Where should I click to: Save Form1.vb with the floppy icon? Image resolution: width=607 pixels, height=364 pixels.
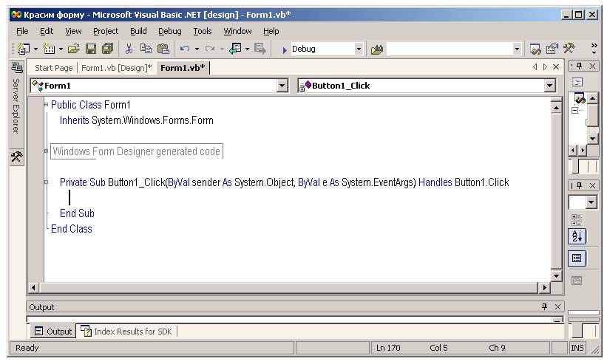91,49
